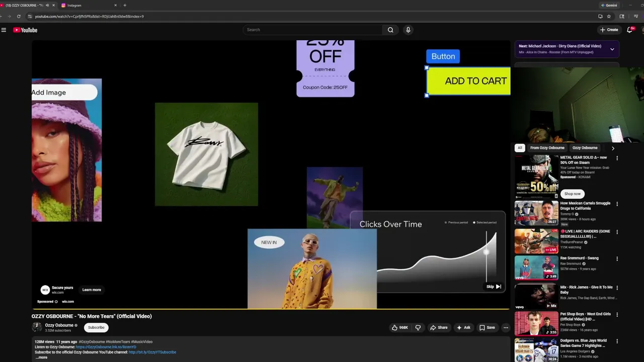Image resolution: width=644 pixels, height=362 pixels.
Task: Click the magnifier search button
Action: click(x=390, y=30)
